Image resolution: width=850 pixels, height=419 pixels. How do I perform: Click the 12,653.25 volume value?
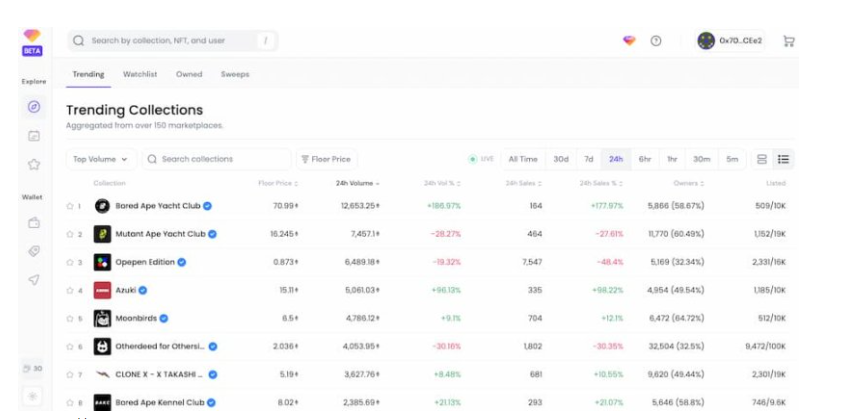[x=360, y=206]
